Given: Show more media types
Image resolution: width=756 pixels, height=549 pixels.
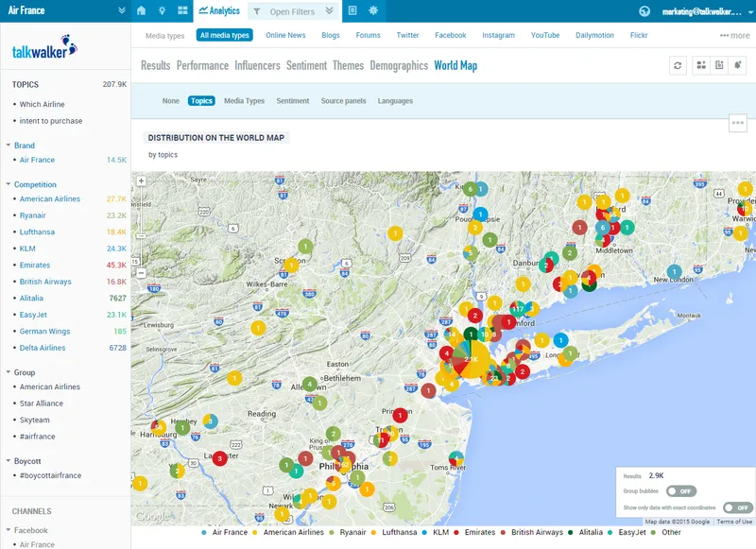Looking at the screenshot, I should tap(735, 35).
